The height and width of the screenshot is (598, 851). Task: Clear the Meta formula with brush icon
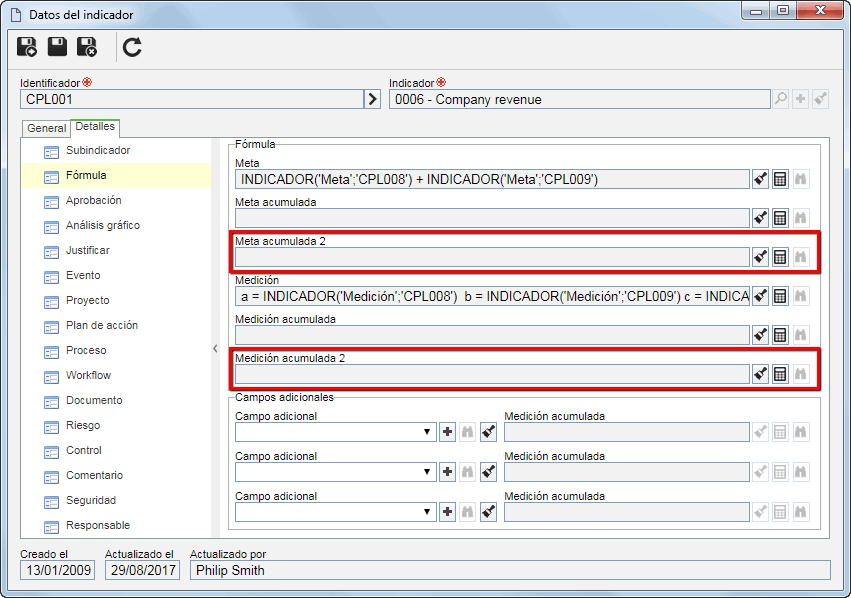pos(760,179)
